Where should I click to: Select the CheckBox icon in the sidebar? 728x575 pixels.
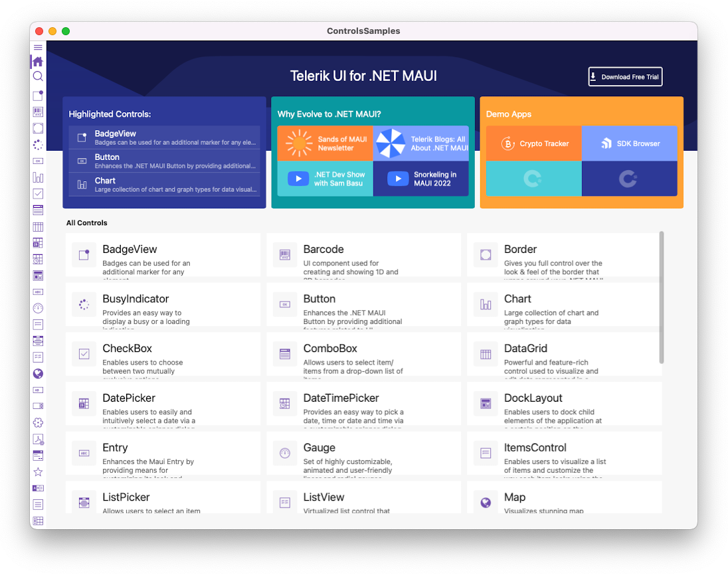[x=38, y=193]
